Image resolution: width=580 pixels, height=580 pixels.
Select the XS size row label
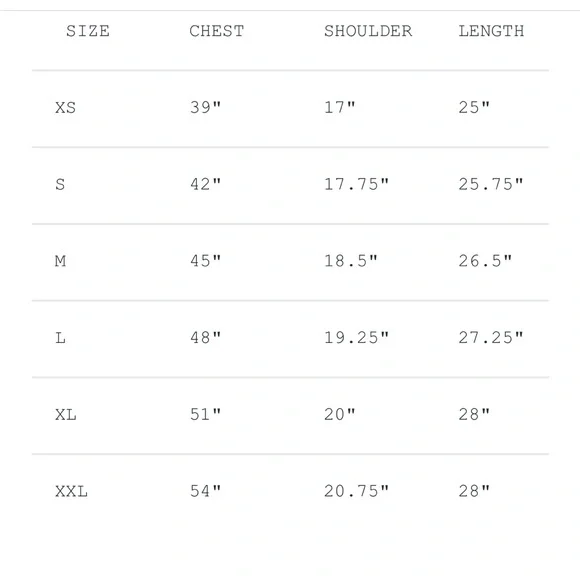65,108
